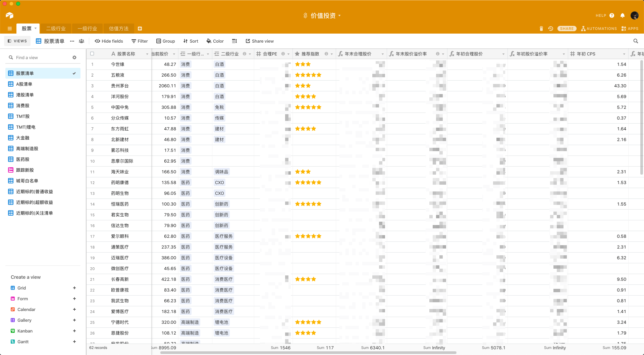Viewport: 644px width, 355px height.
Task: Select the 大金融 view
Action: [x=43, y=138]
